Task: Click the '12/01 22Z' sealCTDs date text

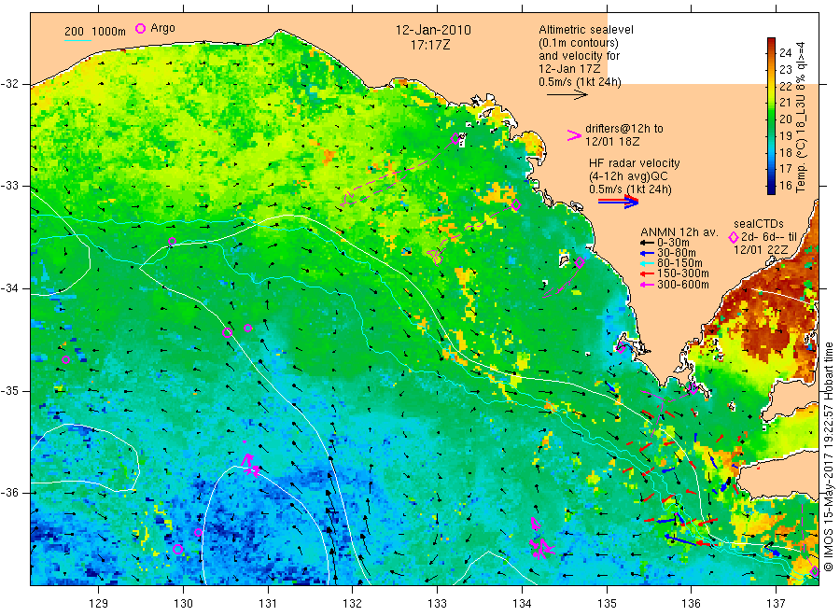Action: 761,250
